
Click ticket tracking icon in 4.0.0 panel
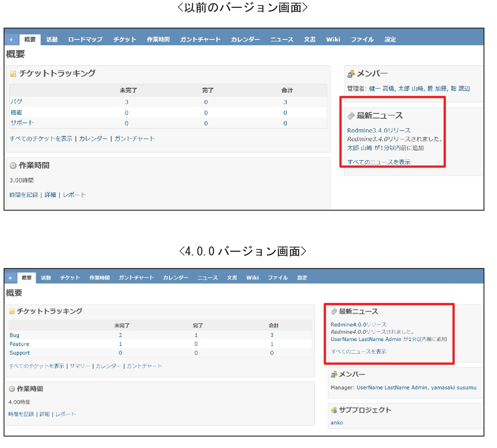12,311
